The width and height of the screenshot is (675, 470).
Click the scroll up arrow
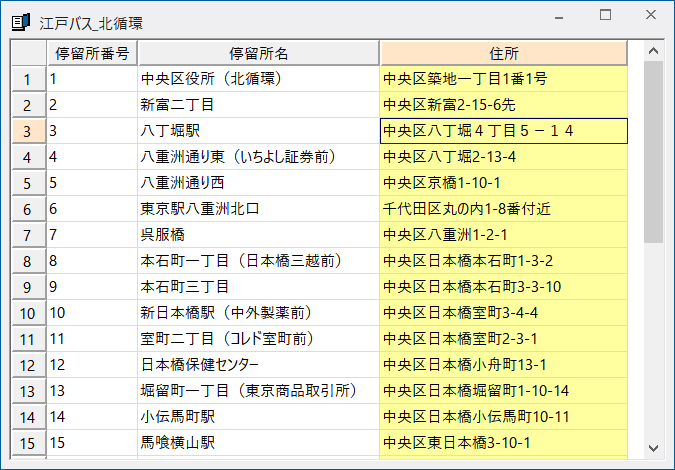click(653, 51)
